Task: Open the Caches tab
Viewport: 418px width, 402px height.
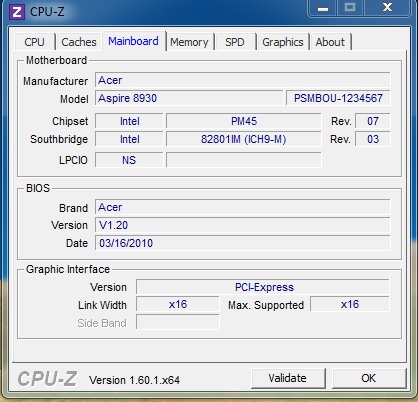Action: (79, 42)
